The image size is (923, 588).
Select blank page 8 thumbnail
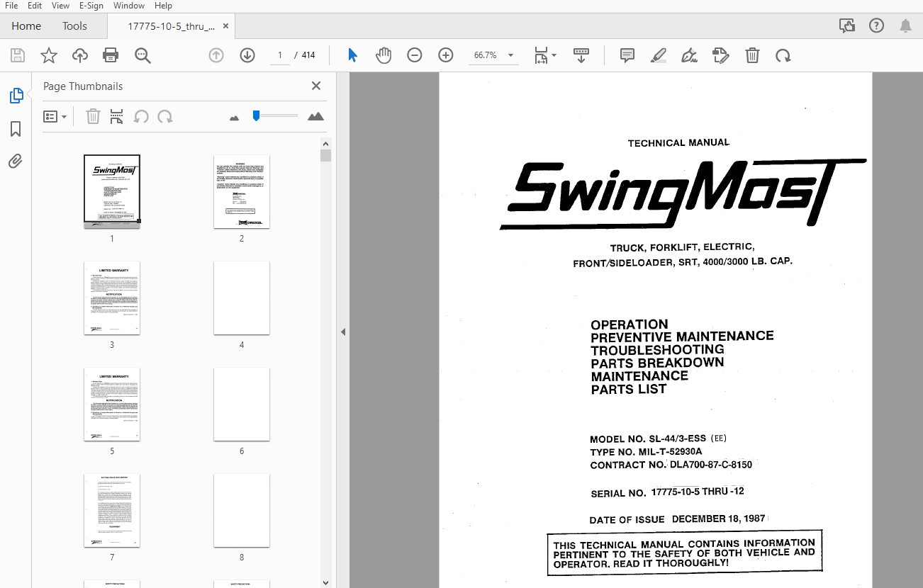coord(242,510)
